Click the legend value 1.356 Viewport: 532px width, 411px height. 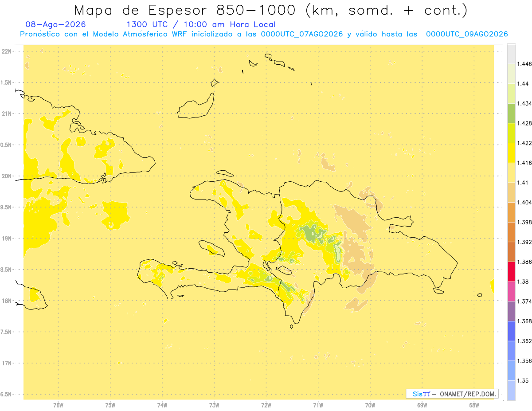(524, 361)
